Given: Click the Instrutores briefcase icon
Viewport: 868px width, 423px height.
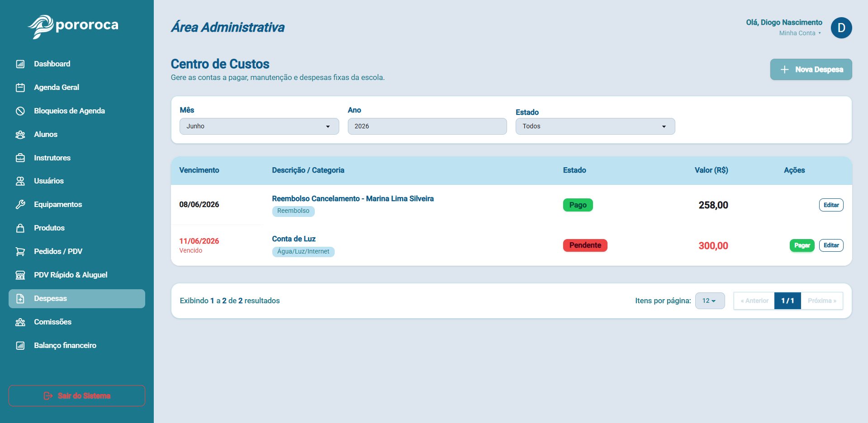Looking at the screenshot, I should pos(20,158).
